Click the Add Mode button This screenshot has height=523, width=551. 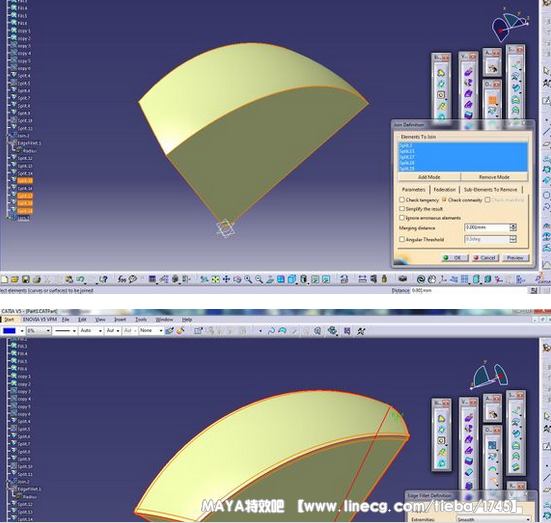coord(429,177)
